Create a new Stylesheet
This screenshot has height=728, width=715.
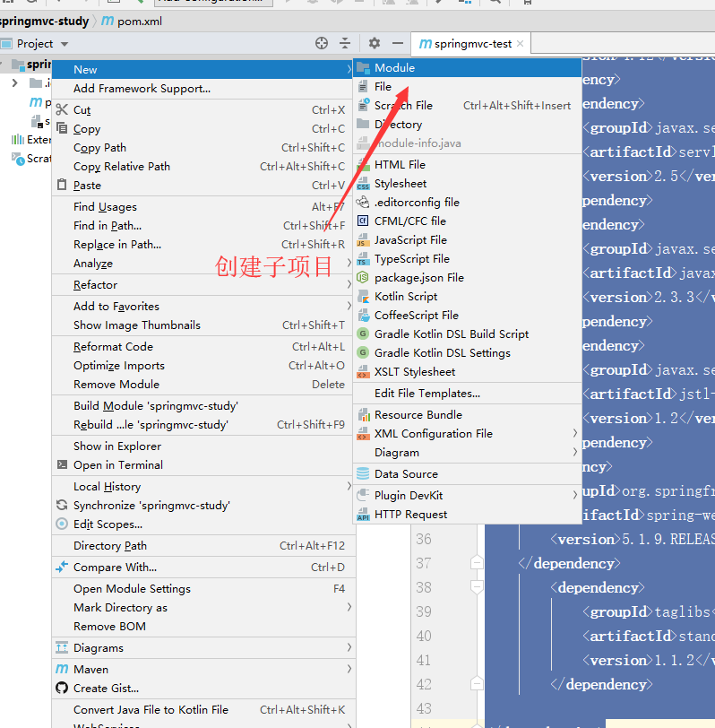point(467,184)
